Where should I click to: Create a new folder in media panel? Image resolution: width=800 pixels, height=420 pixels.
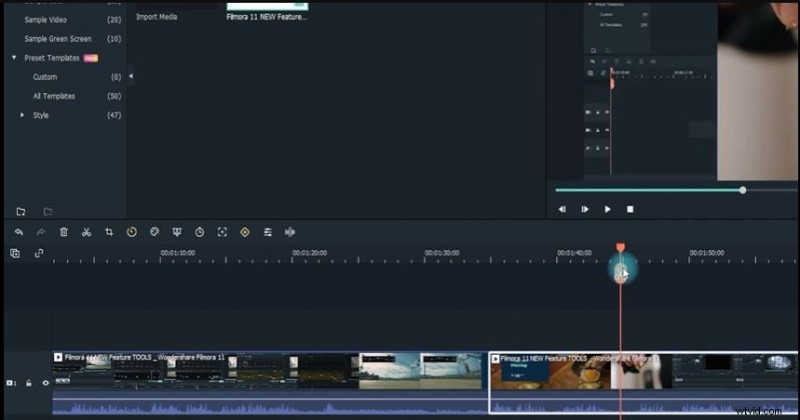[x=21, y=211]
